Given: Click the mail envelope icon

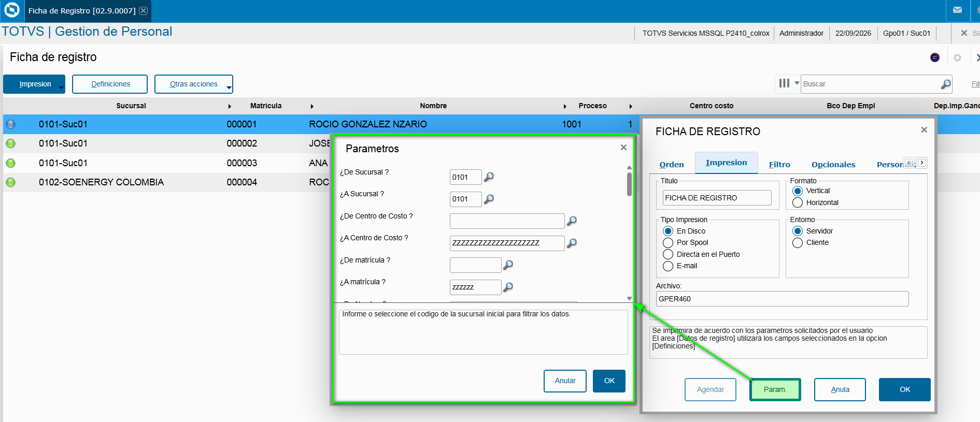Looking at the screenshot, I should coord(957,10).
